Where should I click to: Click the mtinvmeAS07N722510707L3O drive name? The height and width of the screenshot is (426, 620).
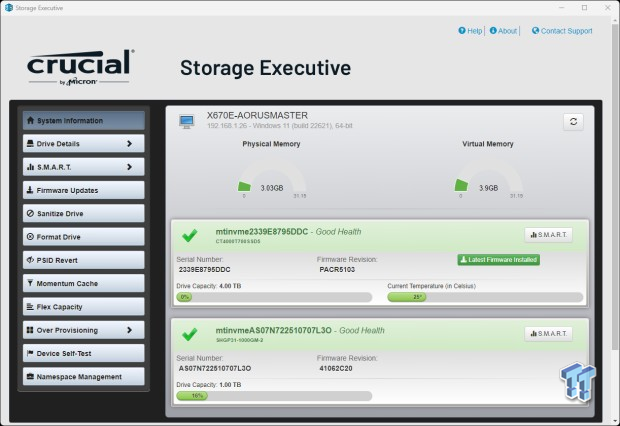(274, 331)
